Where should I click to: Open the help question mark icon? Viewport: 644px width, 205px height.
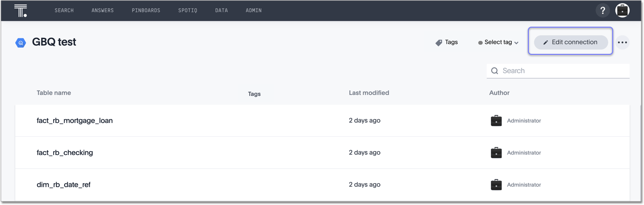pyautogui.click(x=602, y=10)
